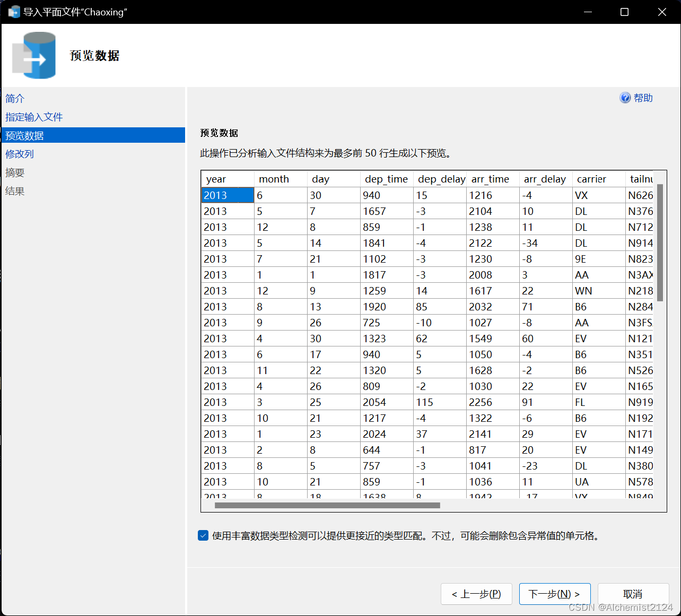
Task: Click the 下一步(N) button
Action: [x=555, y=594]
